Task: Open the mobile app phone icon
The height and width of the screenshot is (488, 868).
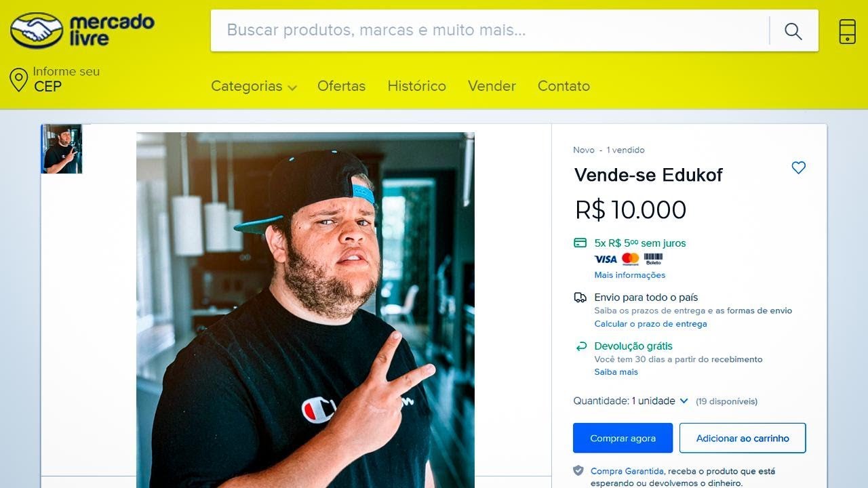Action: (847, 31)
